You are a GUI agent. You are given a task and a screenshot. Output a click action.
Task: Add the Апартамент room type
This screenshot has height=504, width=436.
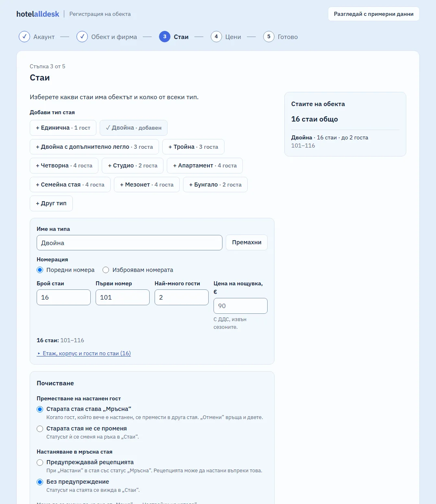[x=205, y=165]
